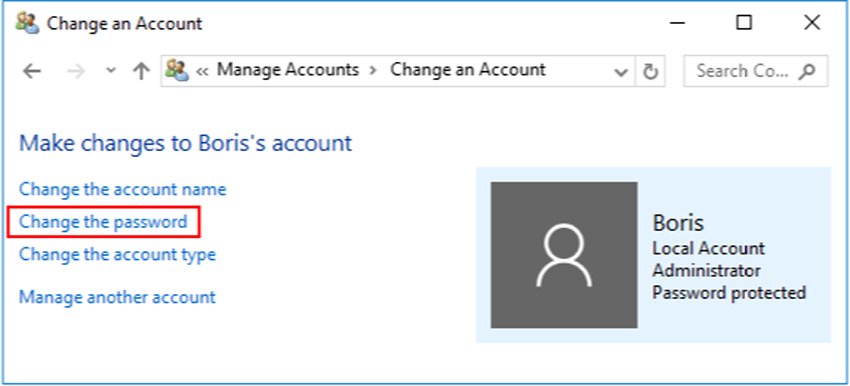850x386 pixels.
Task: Open the address bar history dropdown
Action: click(x=621, y=72)
